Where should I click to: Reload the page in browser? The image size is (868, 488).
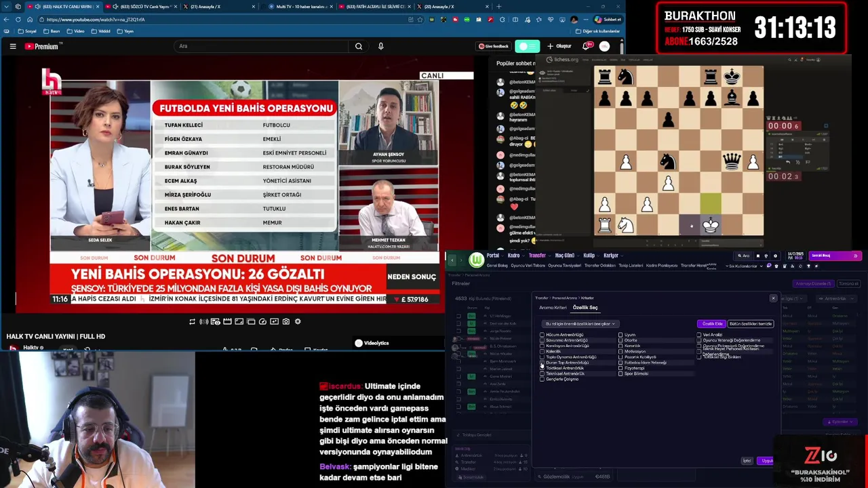[18, 20]
